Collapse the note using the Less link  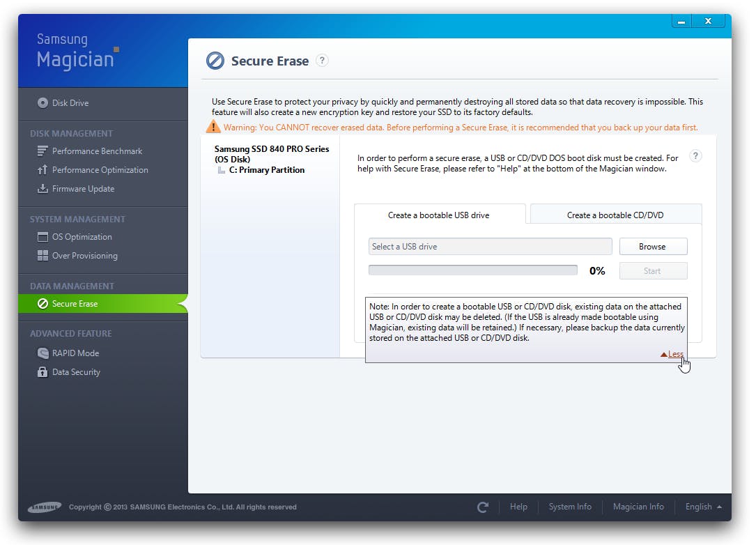point(671,354)
